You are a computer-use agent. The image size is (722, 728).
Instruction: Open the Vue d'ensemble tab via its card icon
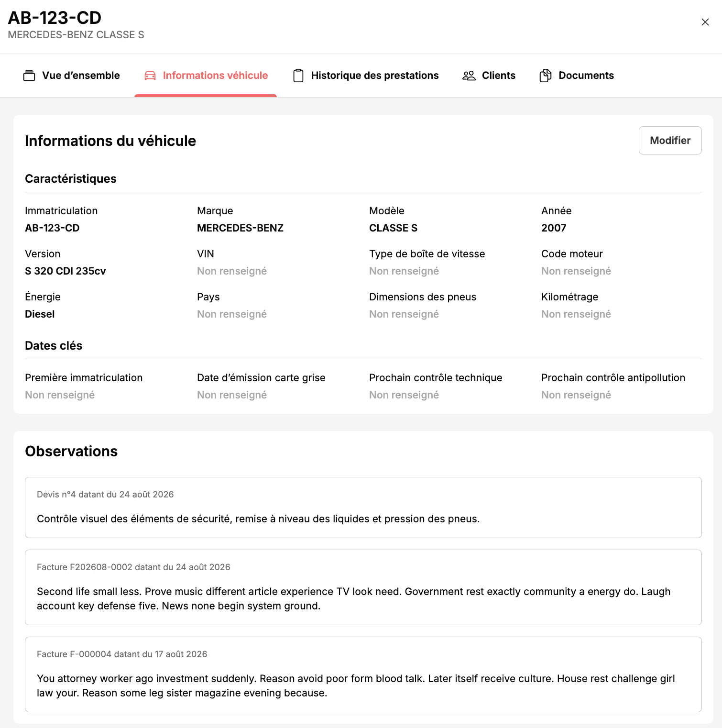[x=29, y=76]
